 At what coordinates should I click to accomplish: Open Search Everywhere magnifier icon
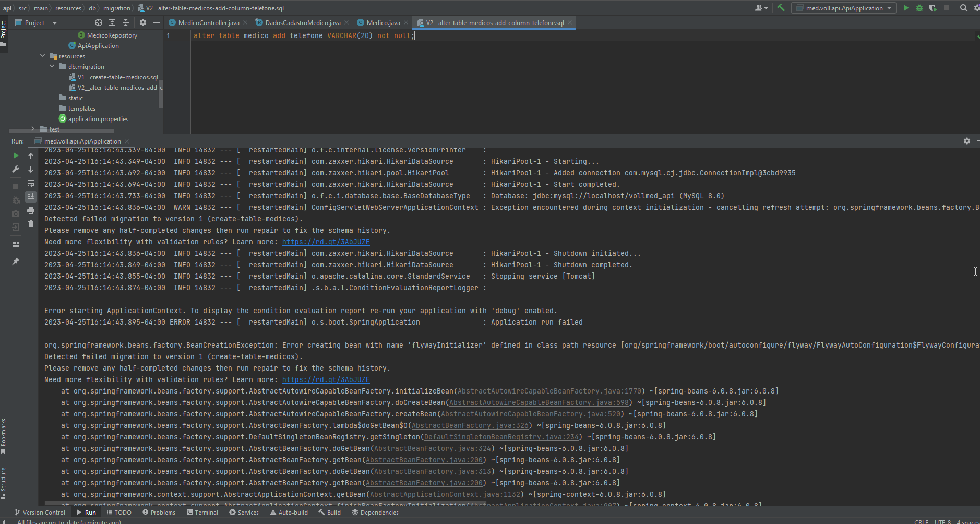click(964, 8)
